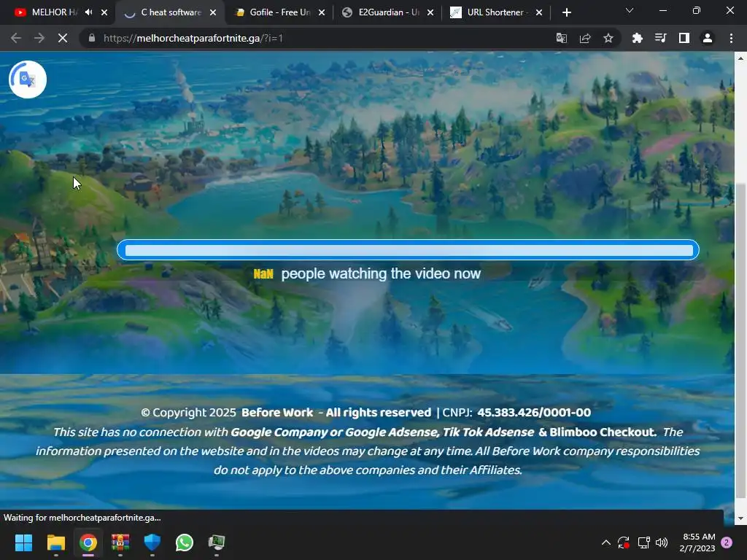This screenshot has height=560, width=747.
Task: Open the Windows Security shield taskbar icon
Action: pos(152,542)
